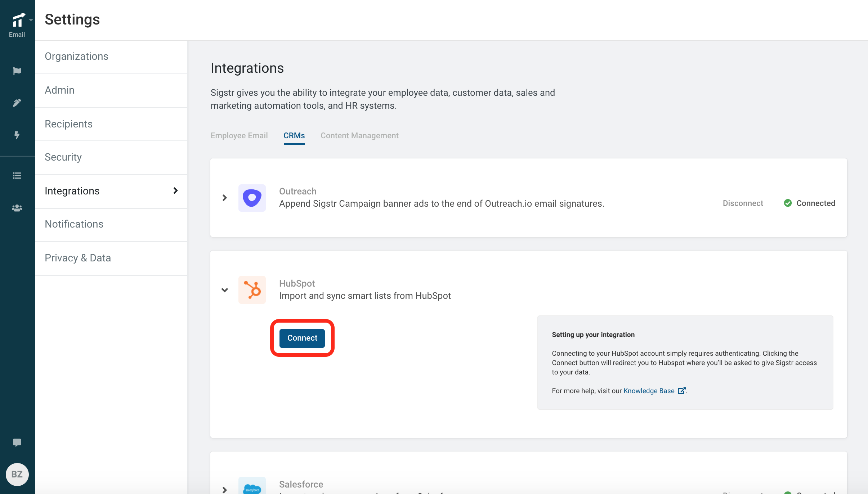Switch to the Employee Email tab
The height and width of the screenshot is (494, 868).
click(239, 136)
